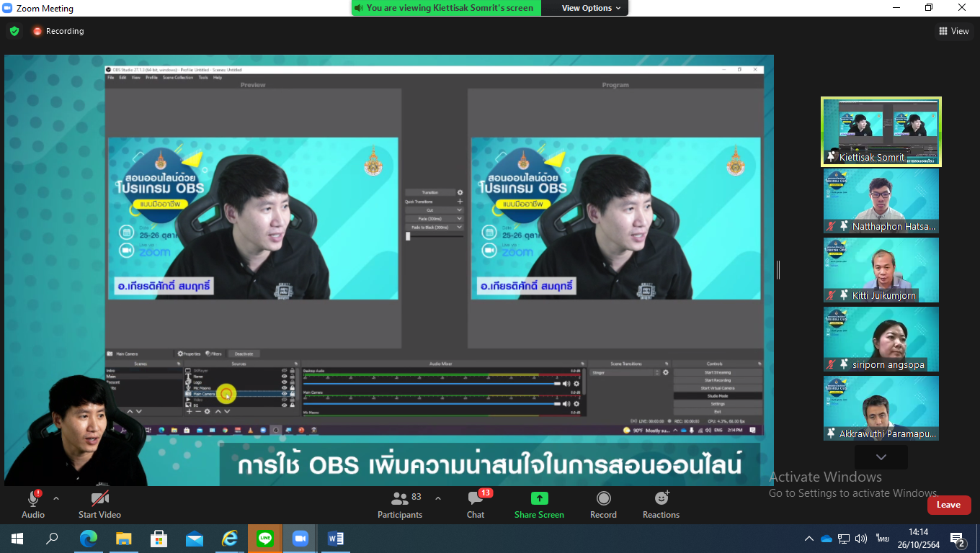Toggle visibility eye for BG source
The width and height of the screenshot is (980, 553).
[284, 405]
